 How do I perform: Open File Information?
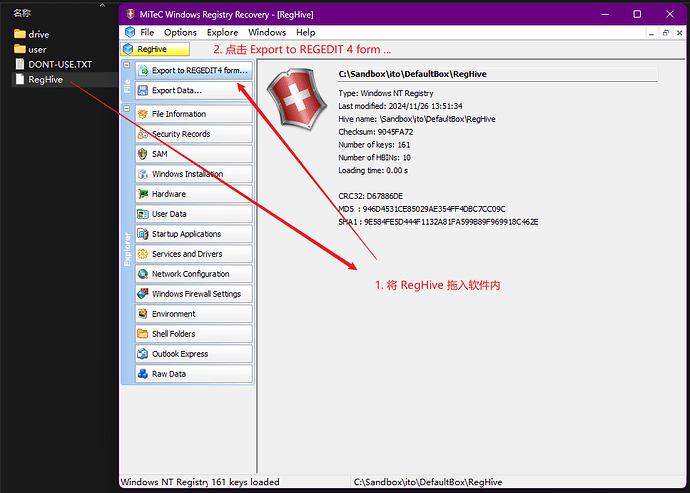(194, 114)
